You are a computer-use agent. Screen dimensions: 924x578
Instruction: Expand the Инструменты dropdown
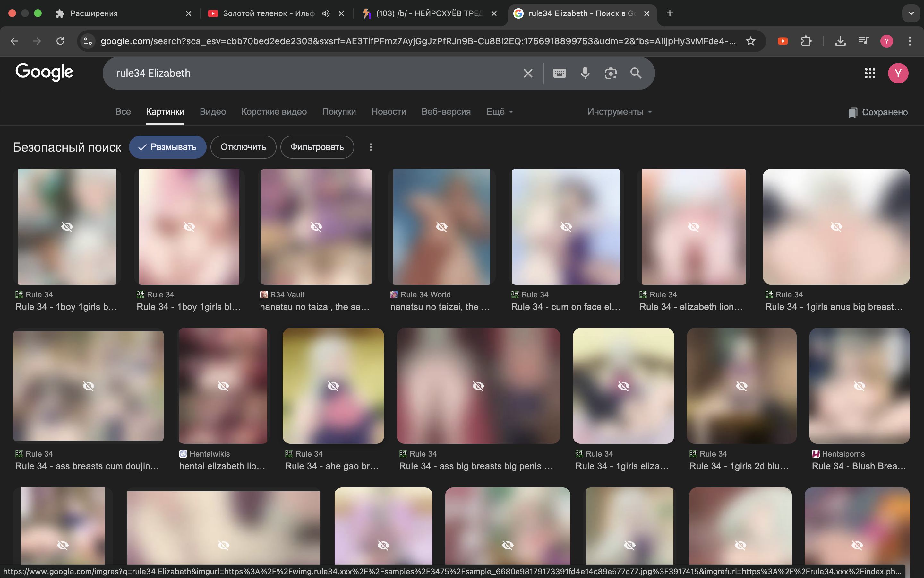click(620, 112)
